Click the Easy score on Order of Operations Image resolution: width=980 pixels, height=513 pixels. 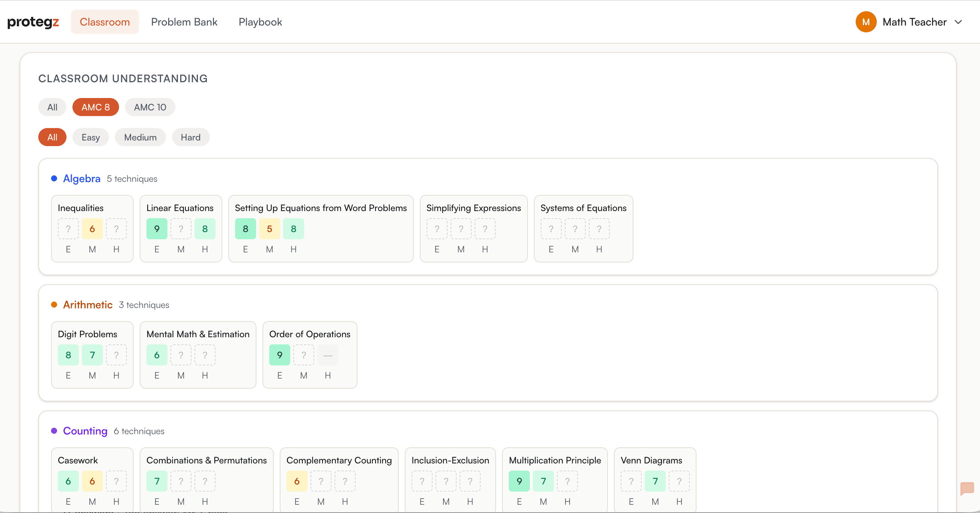point(279,355)
